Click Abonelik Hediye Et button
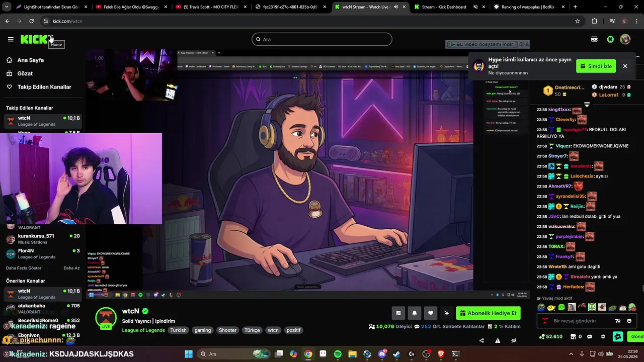This screenshot has height=362, width=644. pyautogui.click(x=488, y=313)
